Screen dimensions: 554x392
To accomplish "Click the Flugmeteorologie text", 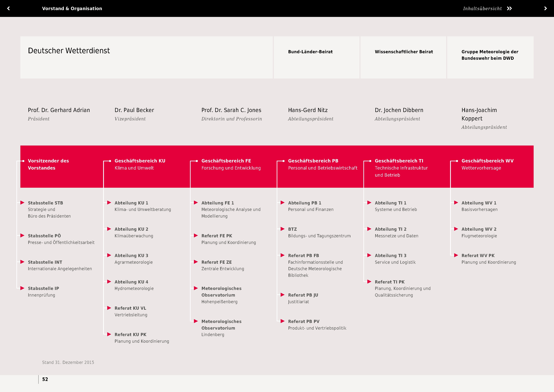I will click(x=479, y=236).
